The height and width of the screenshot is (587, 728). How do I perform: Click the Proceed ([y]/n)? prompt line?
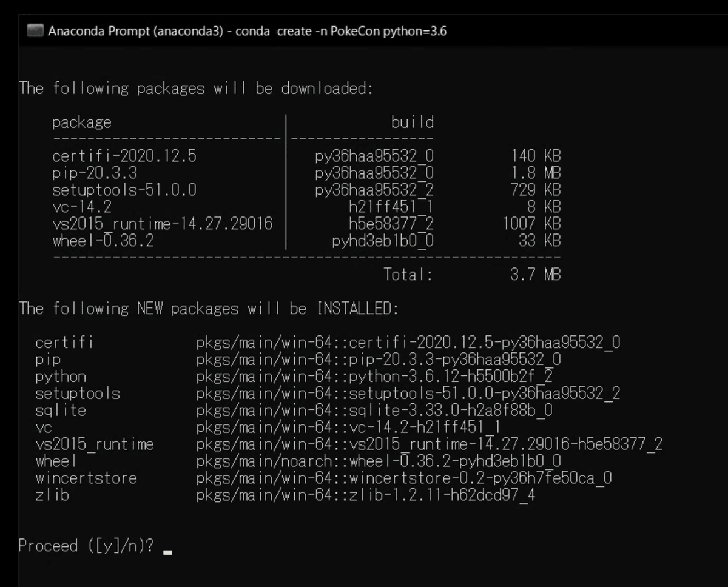pyautogui.click(x=86, y=546)
